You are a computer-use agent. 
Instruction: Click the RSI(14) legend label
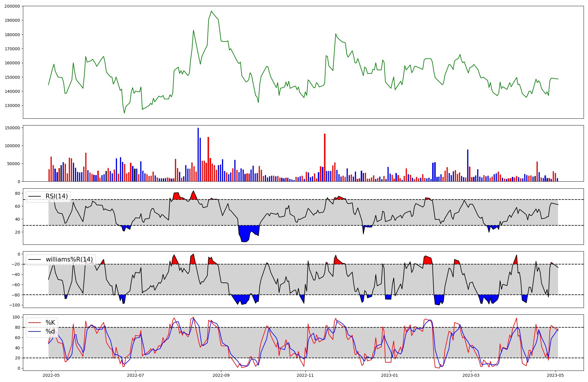(x=56, y=196)
